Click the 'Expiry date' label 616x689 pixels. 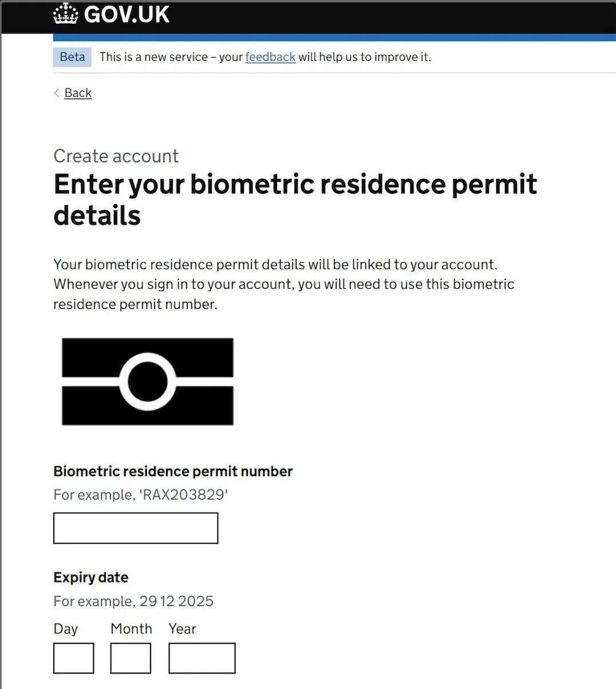(x=91, y=577)
